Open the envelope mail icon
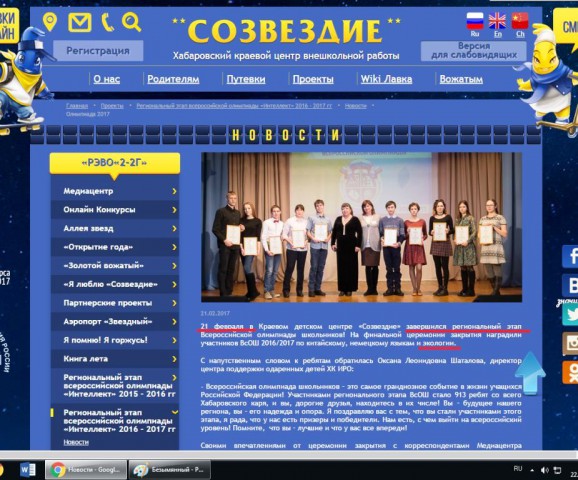Screen dimensions: 578x480 (80, 22)
